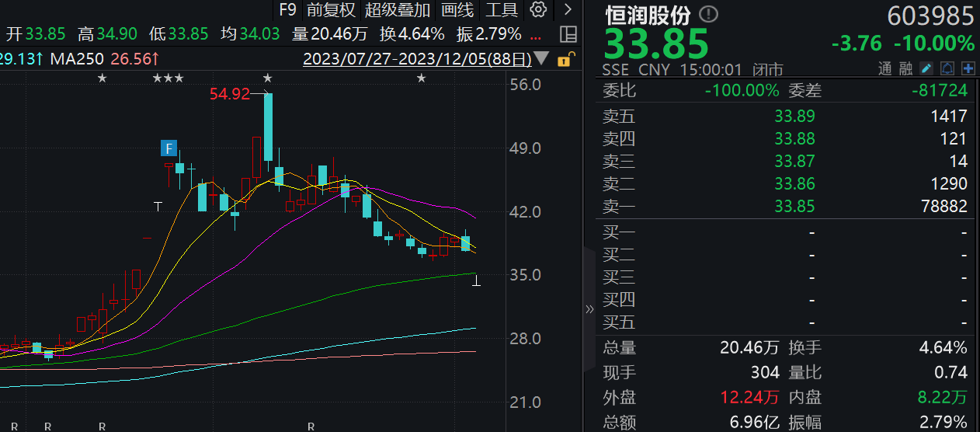Open the 画线 drawing menu

coord(457,10)
